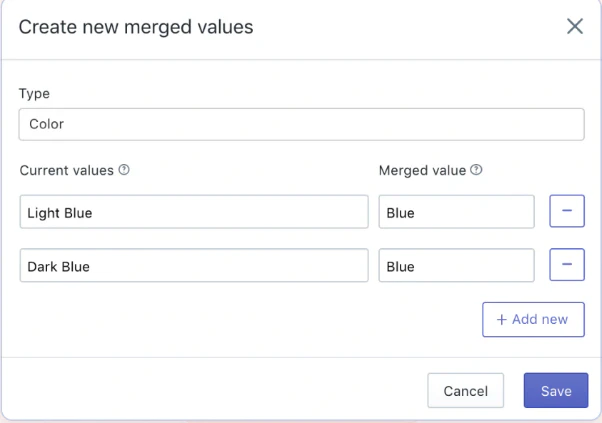Screen dimensions: 602x423
Task: Click the Blue text in second row
Action: point(400,267)
